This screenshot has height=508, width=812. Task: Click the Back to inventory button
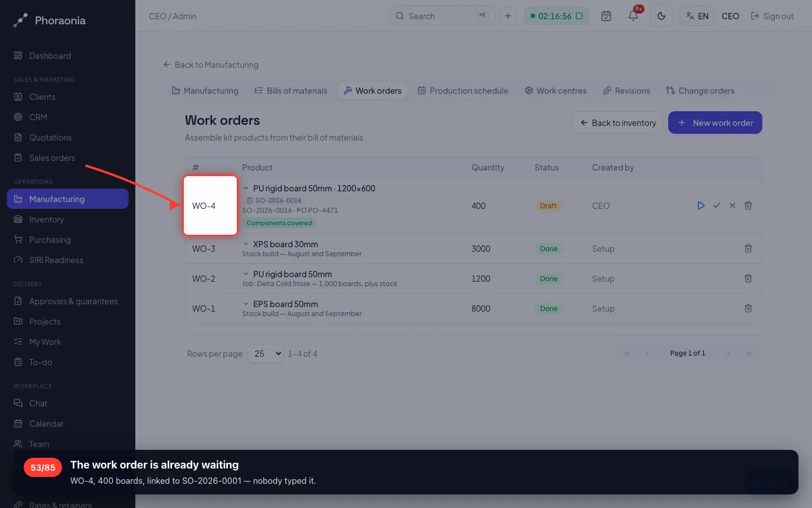tap(618, 122)
